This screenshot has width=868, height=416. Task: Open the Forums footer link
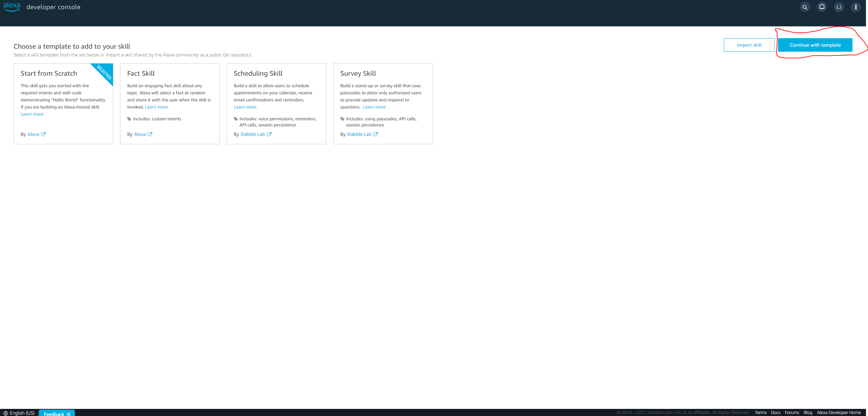792,413
